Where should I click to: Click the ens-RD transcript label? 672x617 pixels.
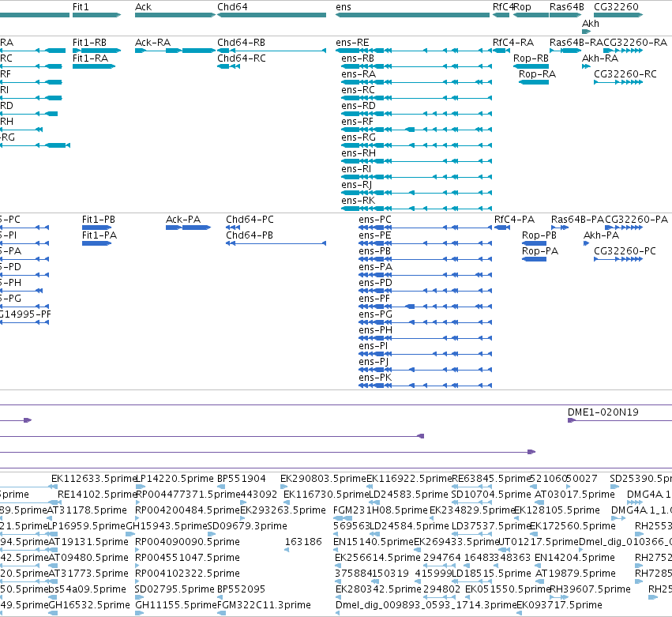point(359,106)
